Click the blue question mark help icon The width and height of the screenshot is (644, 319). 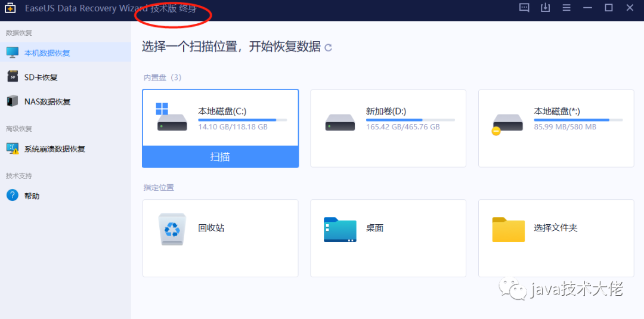(13, 195)
